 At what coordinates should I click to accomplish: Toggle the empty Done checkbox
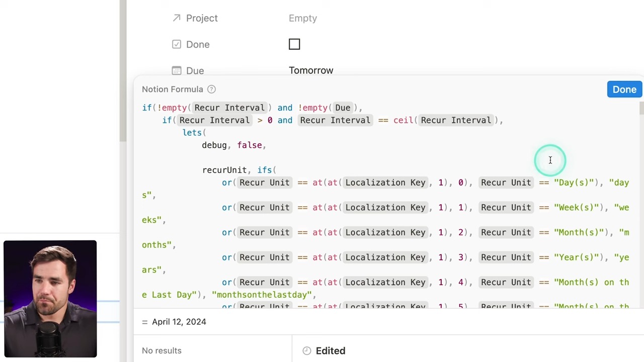click(294, 44)
